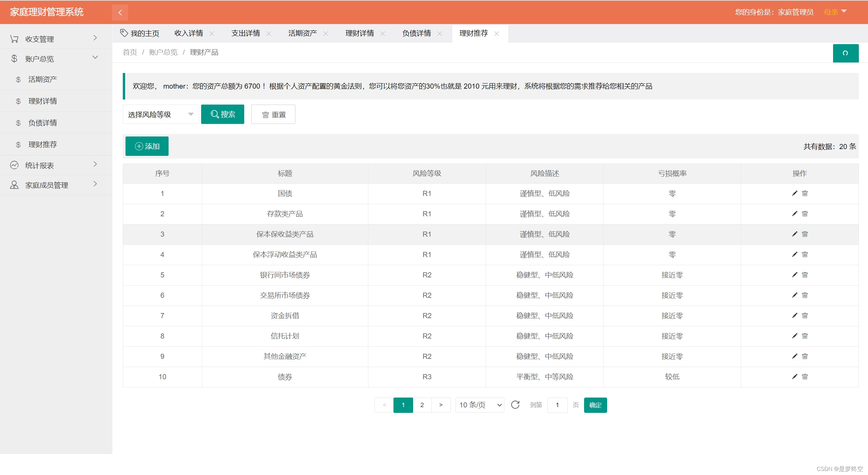
Task: Close the 理财详情 tab
Action: tap(383, 34)
